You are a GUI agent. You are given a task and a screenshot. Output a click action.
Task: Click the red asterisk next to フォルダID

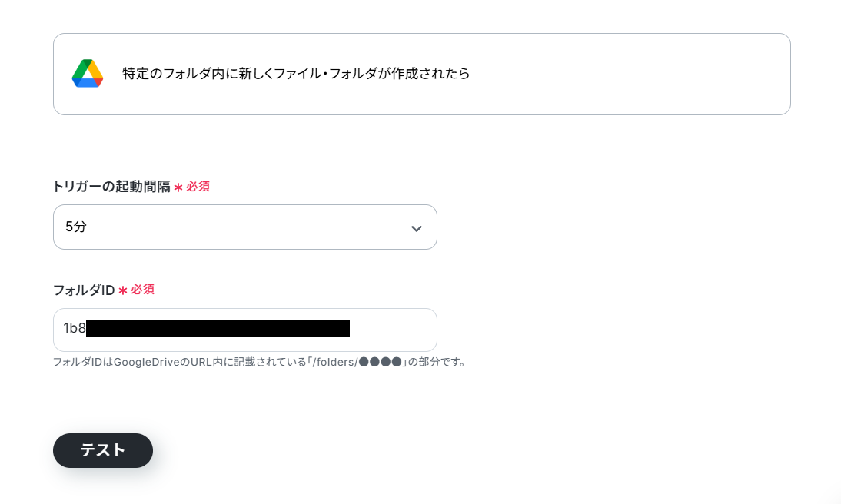click(x=123, y=290)
